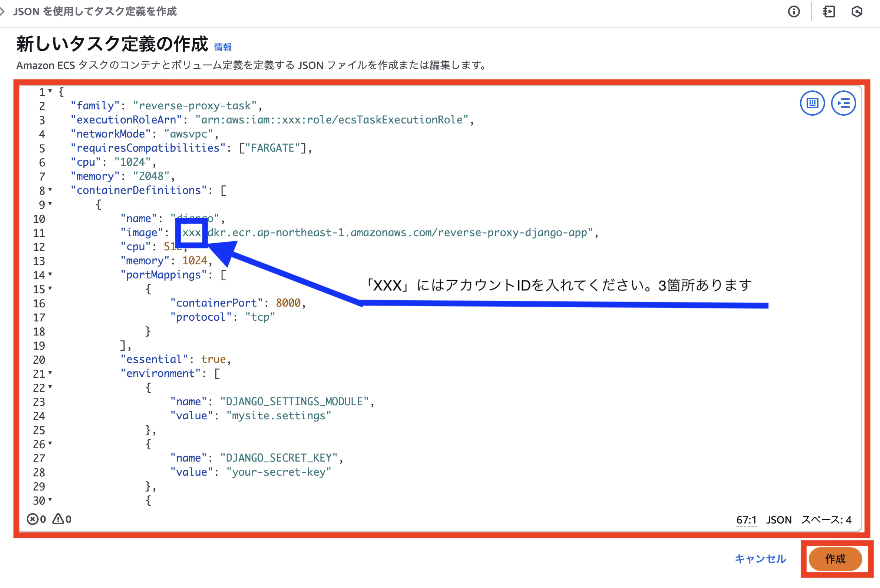This screenshot has width=880, height=588.
Task: Open the 情報 info link next to title
Action: coord(223,47)
